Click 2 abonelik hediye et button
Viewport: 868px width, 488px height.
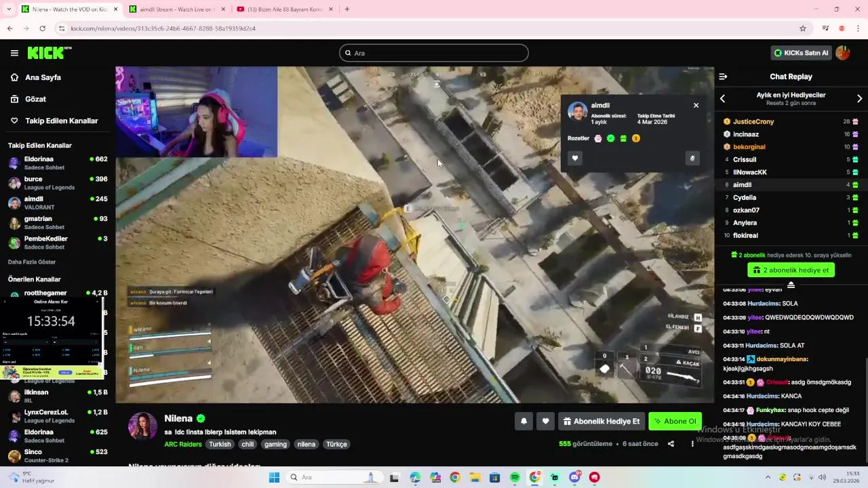(791, 270)
